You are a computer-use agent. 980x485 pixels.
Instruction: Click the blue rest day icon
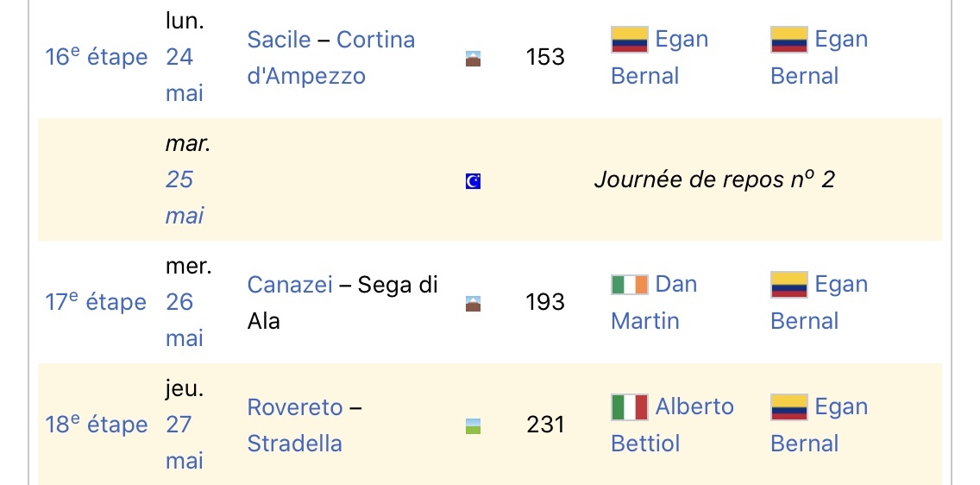point(473,181)
